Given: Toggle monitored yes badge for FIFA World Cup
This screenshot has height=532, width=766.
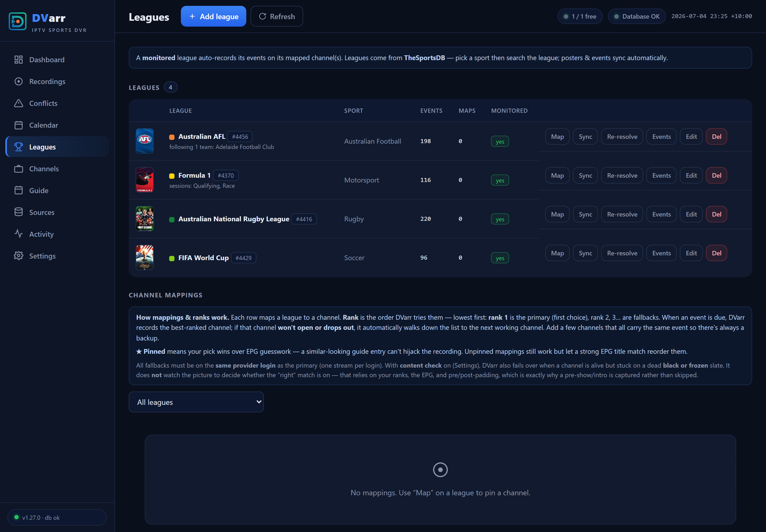Looking at the screenshot, I should [x=500, y=258].
